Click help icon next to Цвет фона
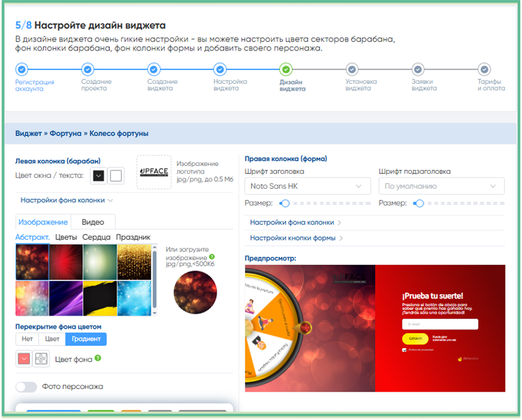 tap(98, 358)
